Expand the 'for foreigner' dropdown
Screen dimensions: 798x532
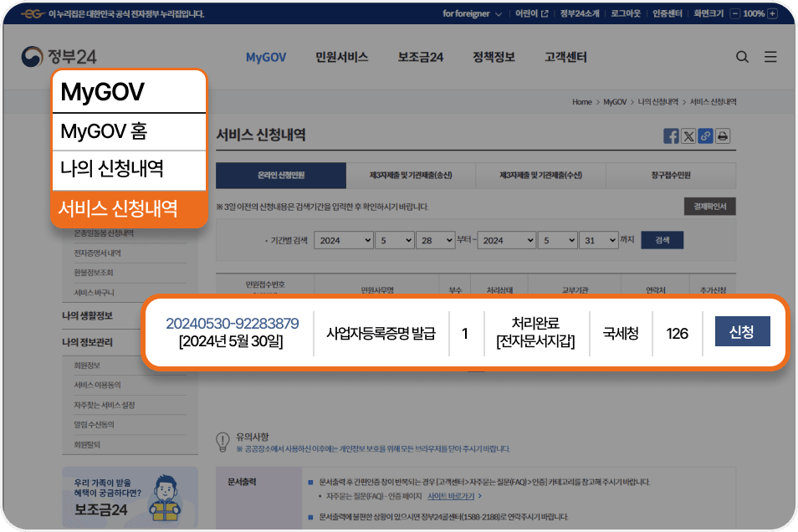tap(472, 14)
